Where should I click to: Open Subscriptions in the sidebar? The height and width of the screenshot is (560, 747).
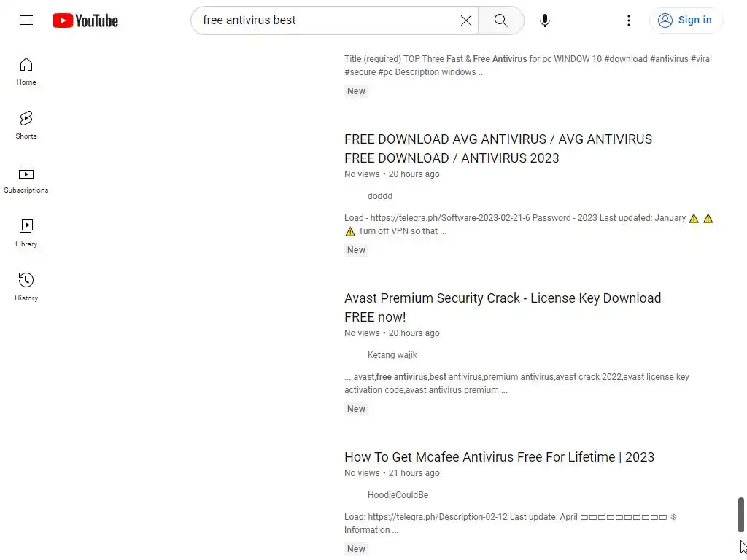point(26,179)
